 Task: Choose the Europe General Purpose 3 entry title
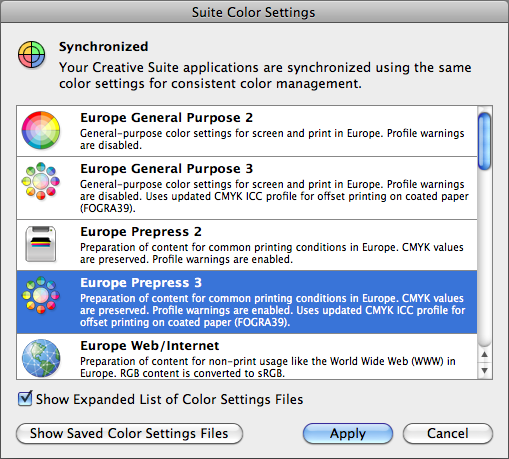coord(167,169)
